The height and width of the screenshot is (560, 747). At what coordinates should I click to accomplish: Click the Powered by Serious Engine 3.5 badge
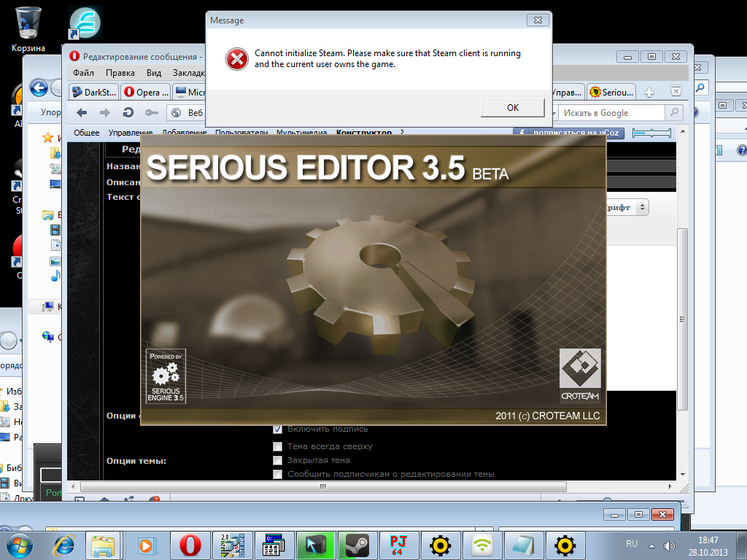tap(166, 376)
